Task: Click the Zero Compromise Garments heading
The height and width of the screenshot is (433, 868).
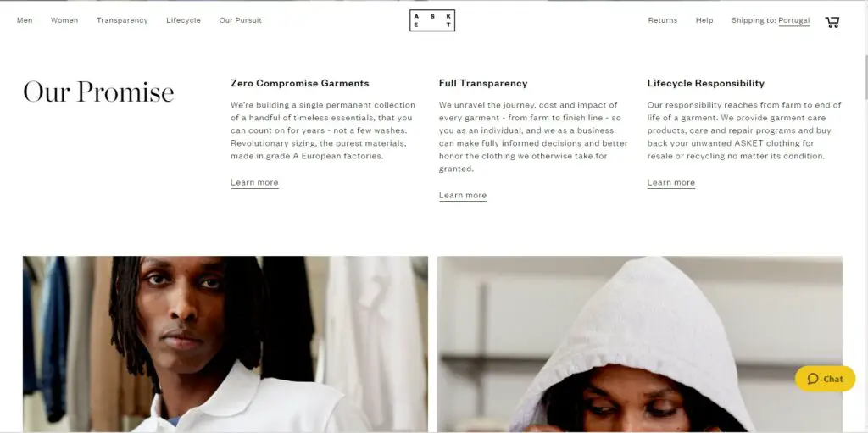Action: 300,84
